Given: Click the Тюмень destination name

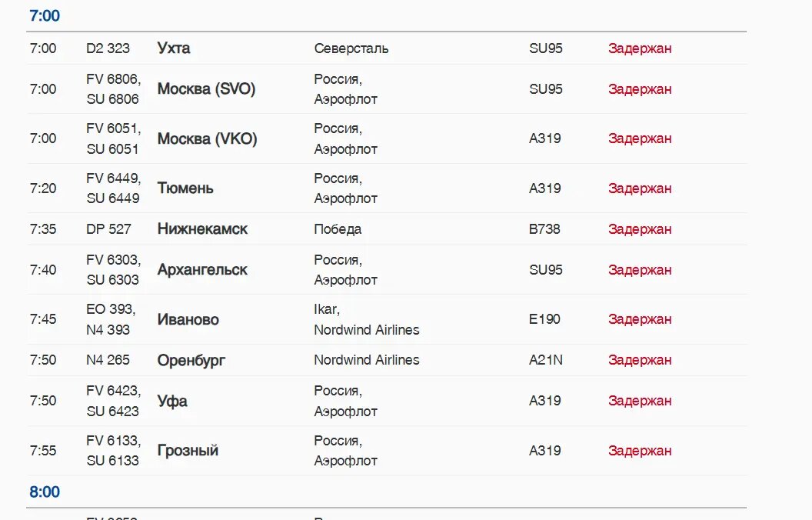Looking at the screenshot, I should [x=185, y=188].
